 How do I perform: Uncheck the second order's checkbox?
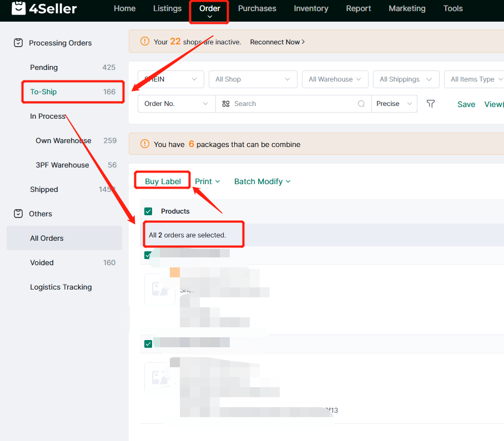[x=148, y=344]
